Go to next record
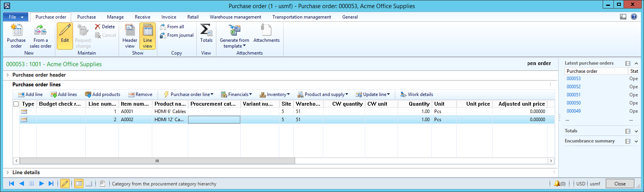Viewport: 644px width, 192px height. [x=41, y=184]
